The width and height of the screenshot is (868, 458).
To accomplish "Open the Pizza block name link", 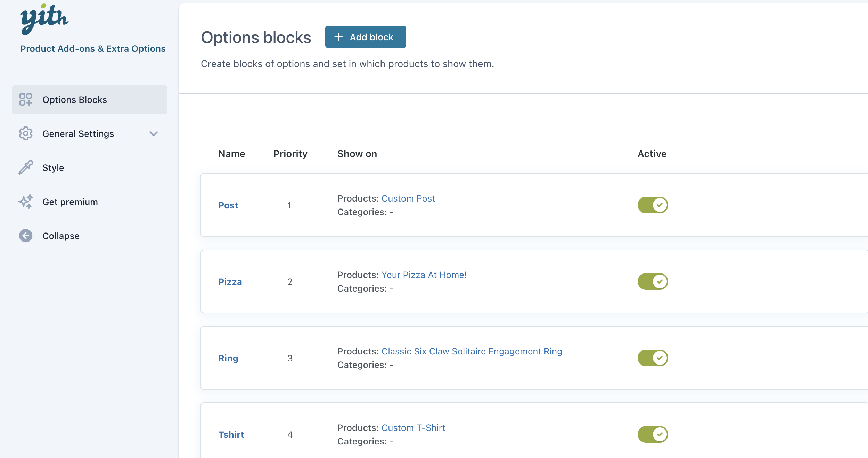I will click(x=230, y=282).
